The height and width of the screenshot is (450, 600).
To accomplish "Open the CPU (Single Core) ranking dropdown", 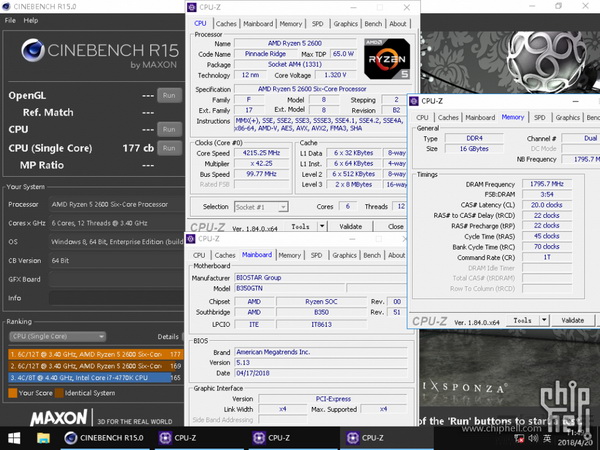I will (x=58, y=337).
